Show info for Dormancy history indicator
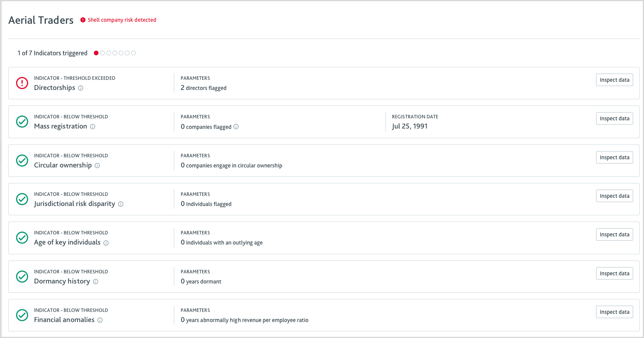This screenshot has width=644, height=338. pos(96,282)
